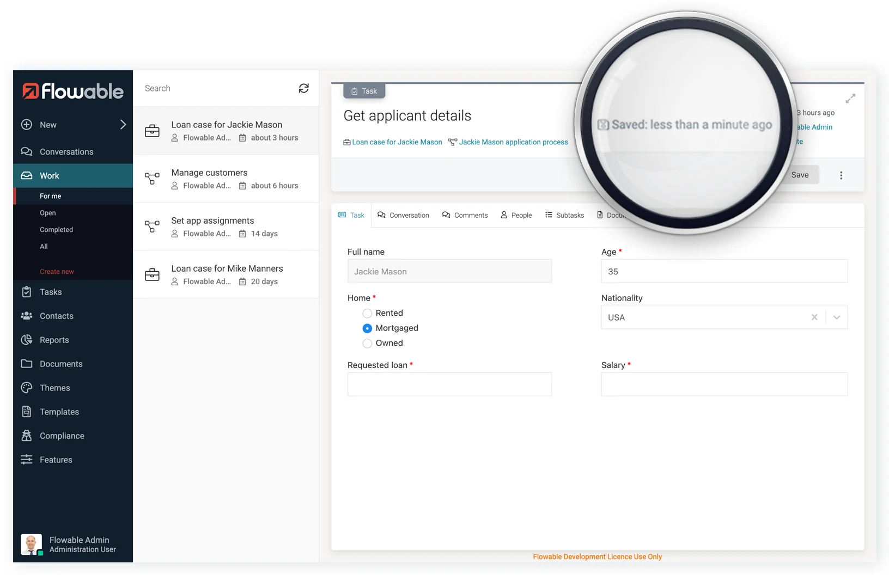Open Tasks in the sidebar

pyautogui.click(x=73, y=292)
